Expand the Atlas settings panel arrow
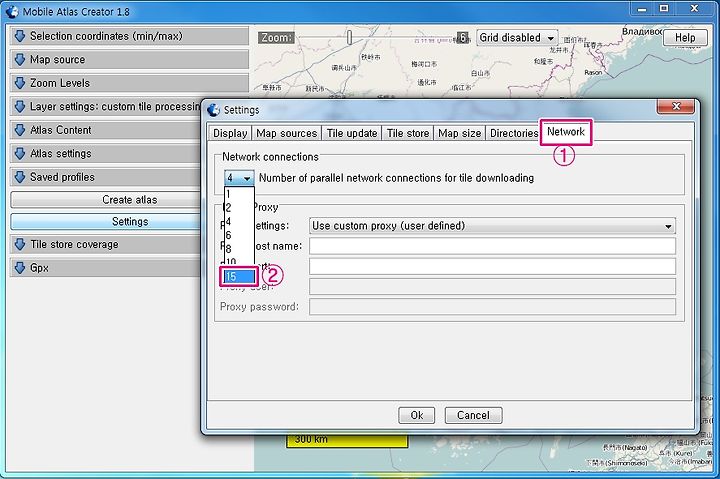720x479 pixels. point(19,153)
